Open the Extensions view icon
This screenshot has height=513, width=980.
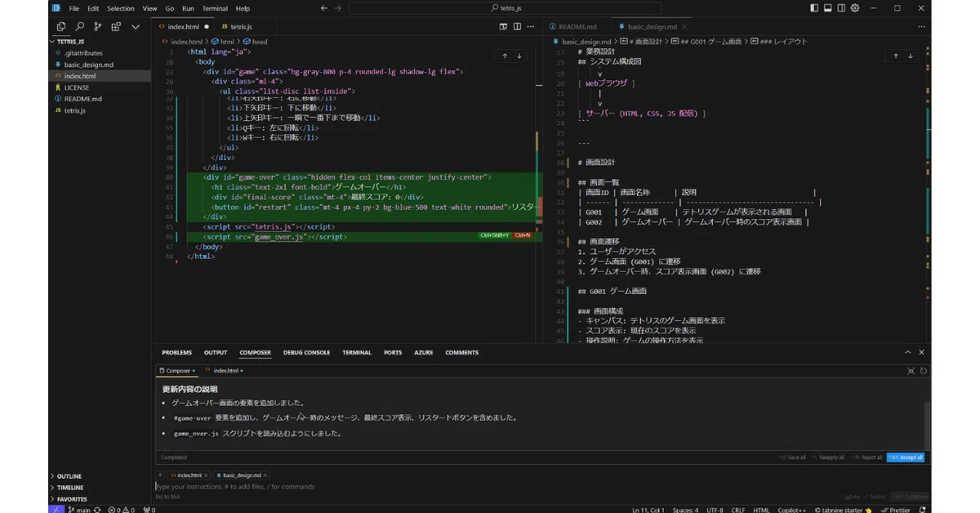tap(116, 27)
